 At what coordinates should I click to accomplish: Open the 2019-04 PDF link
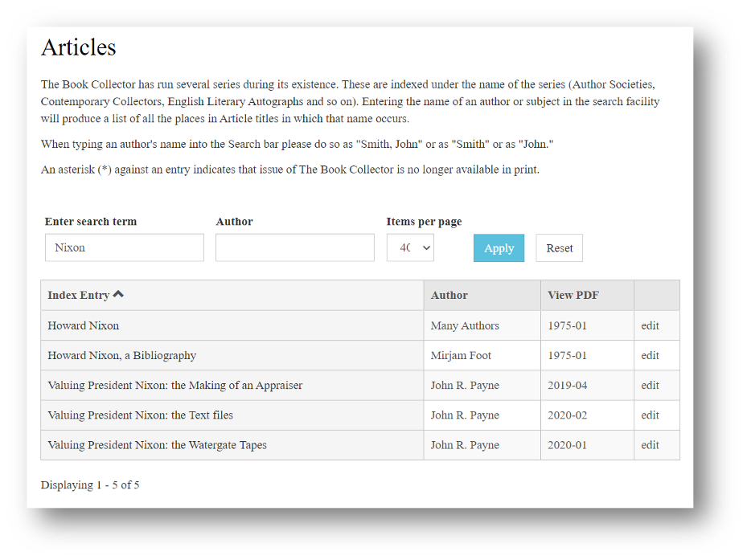[x=568, y=385]
